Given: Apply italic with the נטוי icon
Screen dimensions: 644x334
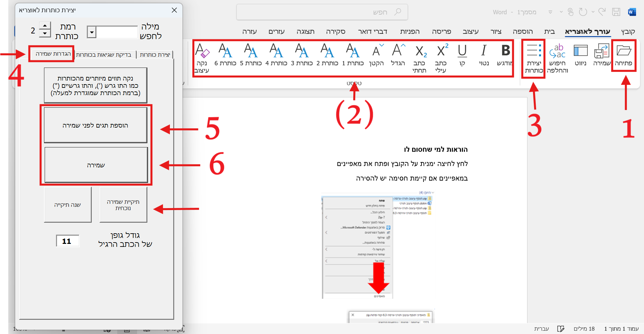Looking at the screenshot, I should (x=484, y=51).
